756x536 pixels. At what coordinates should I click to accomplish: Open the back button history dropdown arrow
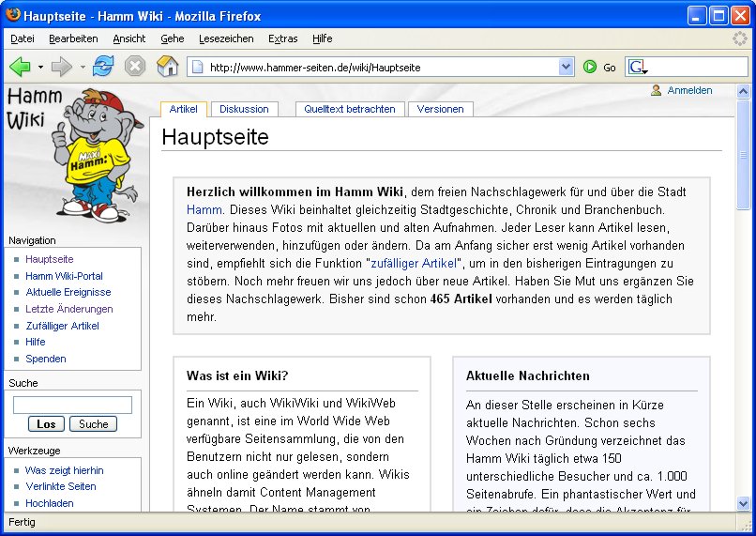[40, 68]
